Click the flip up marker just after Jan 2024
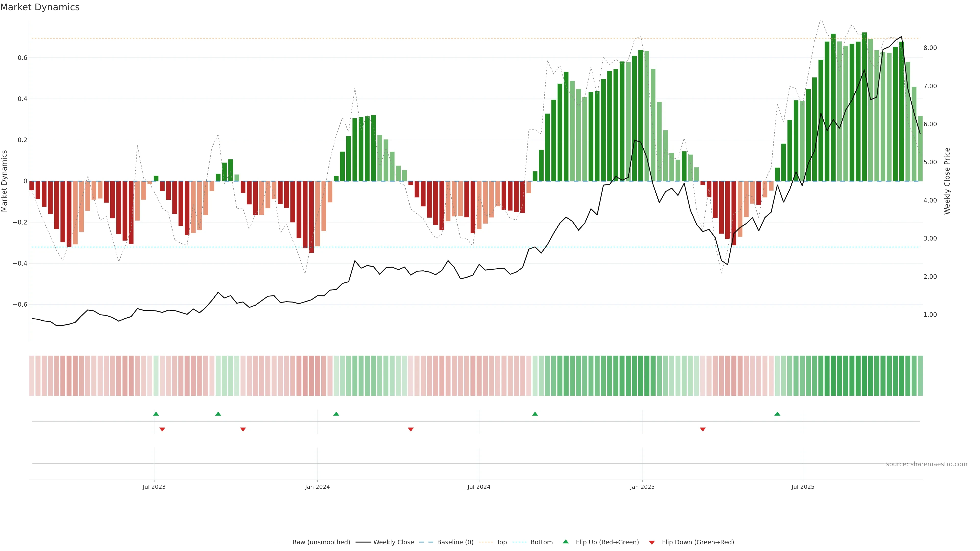Screen dimensions: 980x551 pos(336,414)
